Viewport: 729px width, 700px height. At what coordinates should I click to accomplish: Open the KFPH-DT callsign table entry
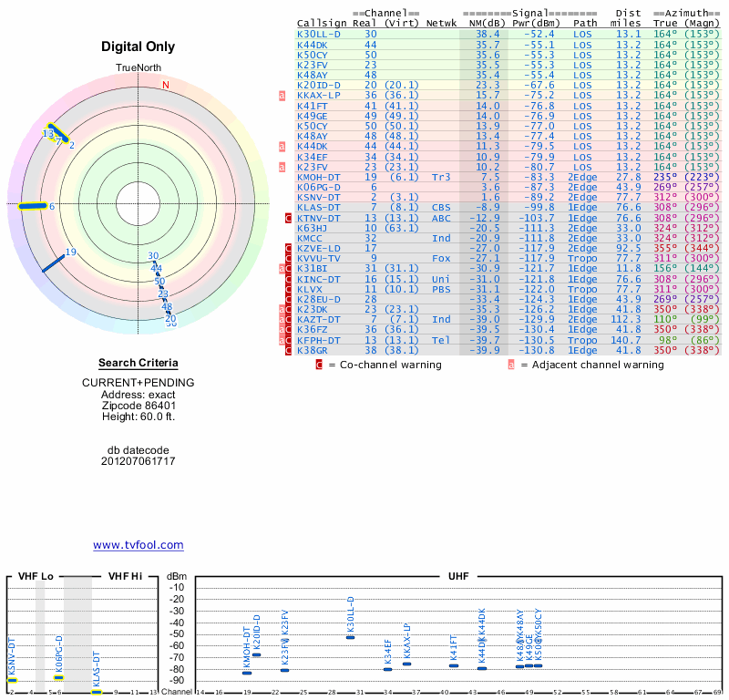(x=319, y=340)
